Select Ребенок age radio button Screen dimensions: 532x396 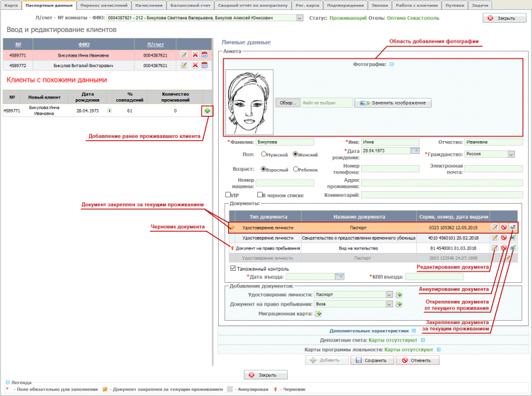coord(297,170)
